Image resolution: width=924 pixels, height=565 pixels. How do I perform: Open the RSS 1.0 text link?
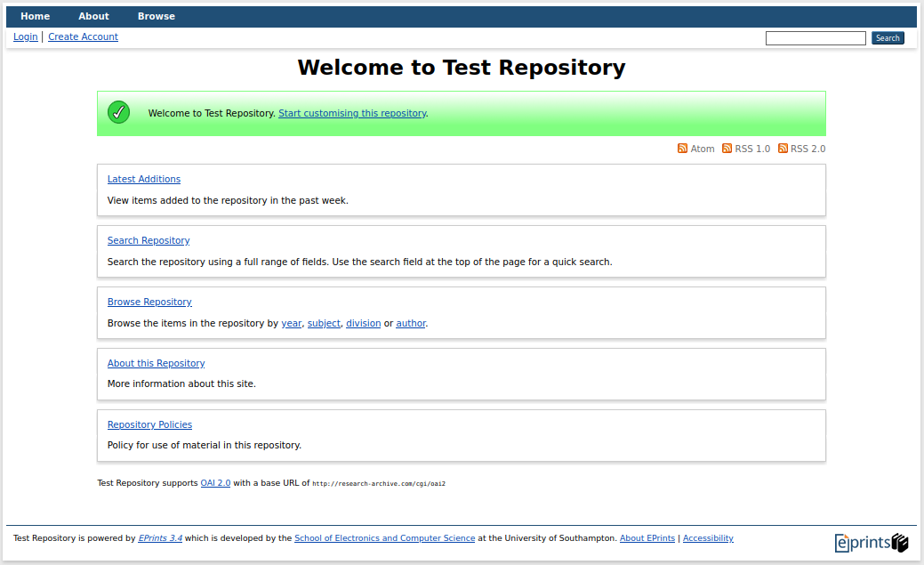(x=752, y=149)
